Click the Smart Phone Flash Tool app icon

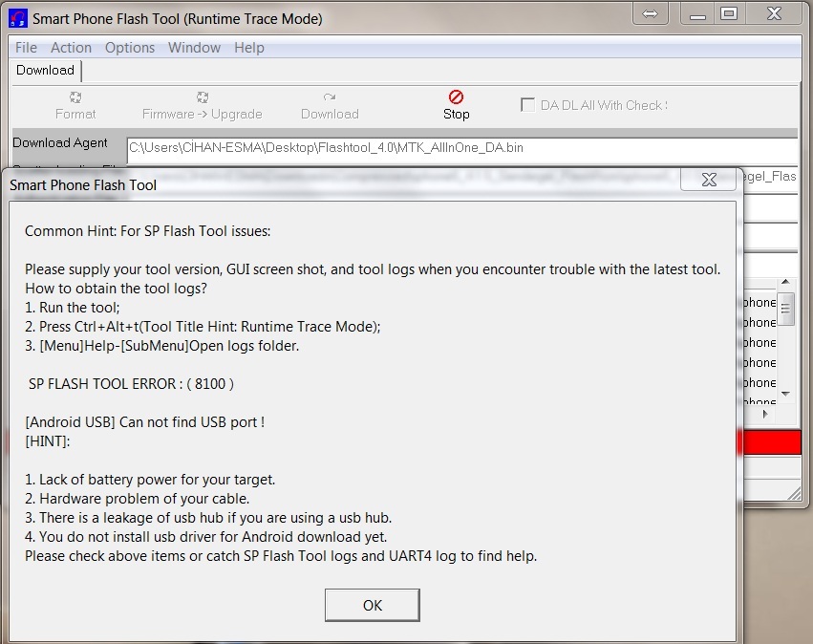coord(17,18)
